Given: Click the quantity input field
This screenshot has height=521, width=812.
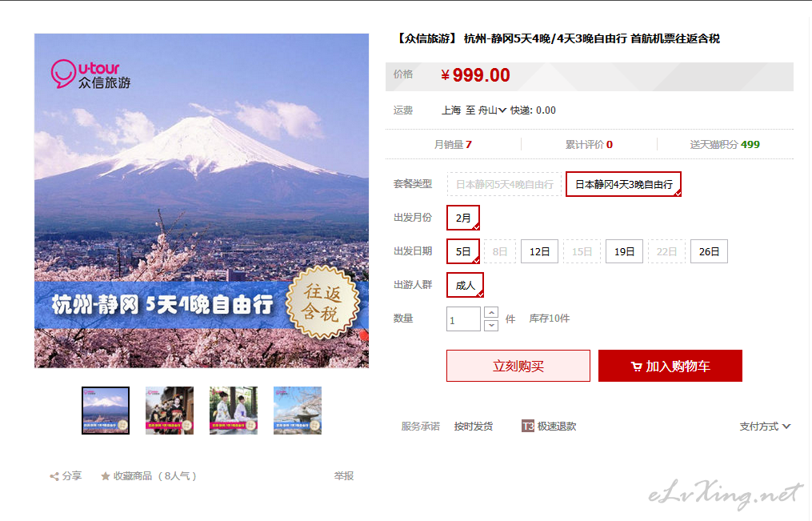Looking at the screenshot, I should pyautogui.click(x=463, y=319).
